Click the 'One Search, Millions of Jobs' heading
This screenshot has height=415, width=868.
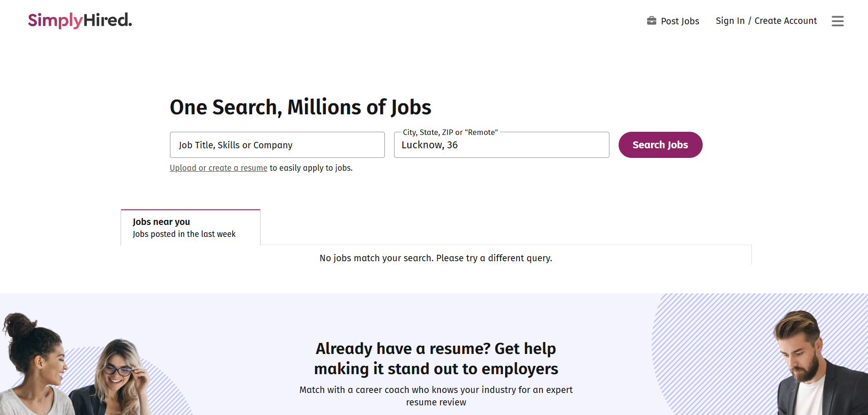[x=300, y=107]
